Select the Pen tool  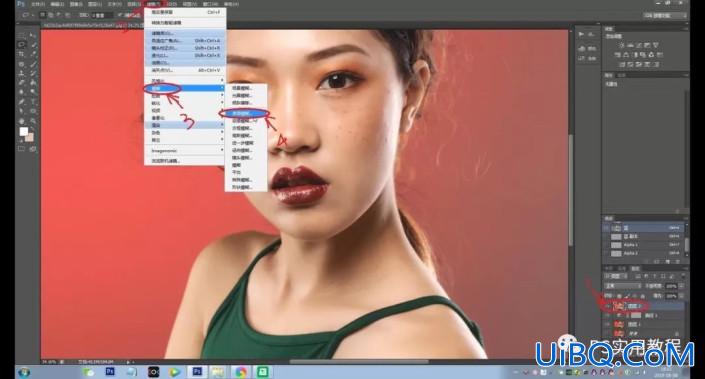[21, 102]
